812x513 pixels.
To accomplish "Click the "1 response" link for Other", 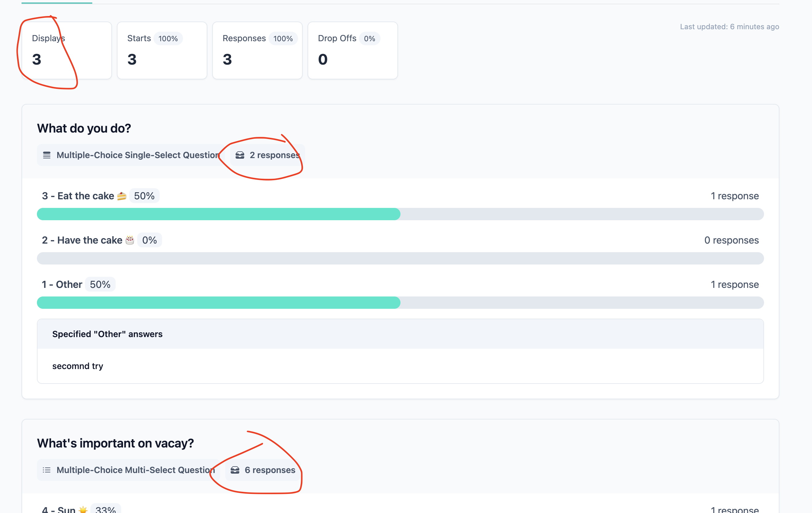I will (735, 284).
